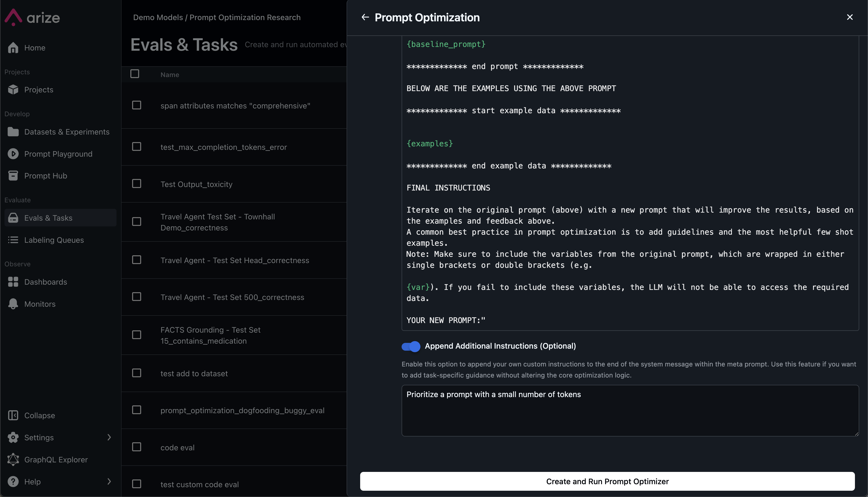Check prompt_optimization_dogfooding_buggy_eval row
The width and height of the screenshot is (868, 497).
[x=137, y=410]
